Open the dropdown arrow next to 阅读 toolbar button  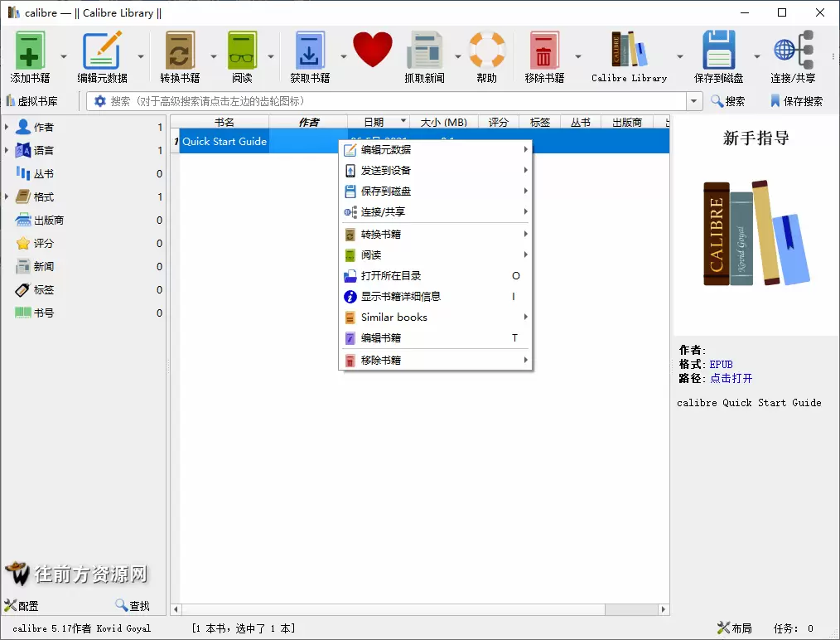[x=271, y=56]
